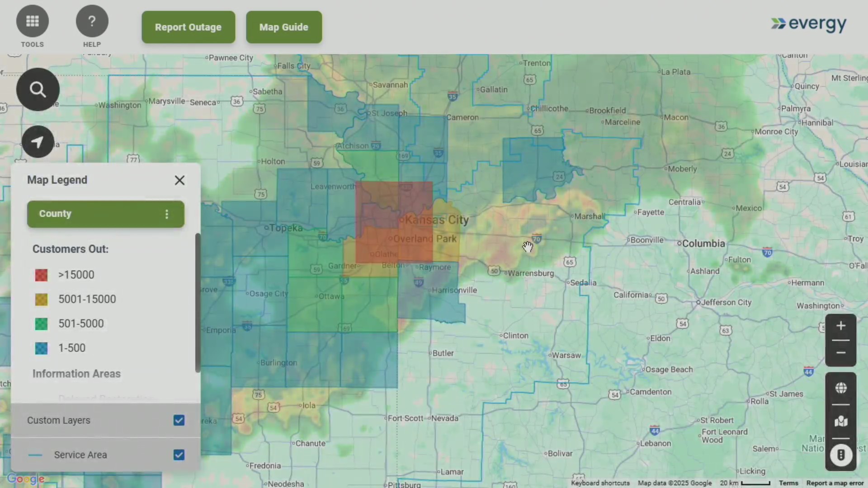Image resolution: width=868 pixels, height=488 pixels.
Task: Click the St Joseph map label
Action: tap(389, 113)
